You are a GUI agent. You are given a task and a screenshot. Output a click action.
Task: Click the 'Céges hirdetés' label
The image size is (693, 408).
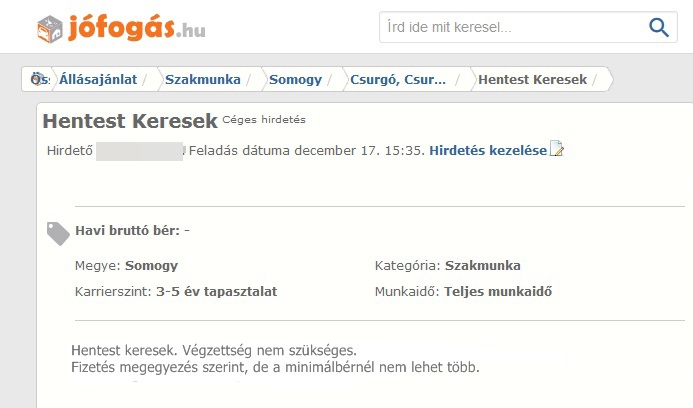(264, 120)
